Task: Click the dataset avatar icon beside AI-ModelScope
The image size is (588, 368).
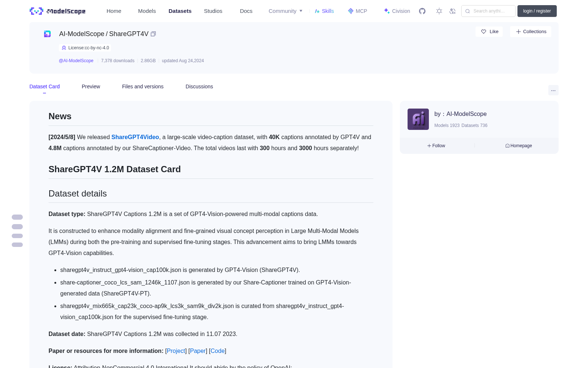Action: point(47,34)
